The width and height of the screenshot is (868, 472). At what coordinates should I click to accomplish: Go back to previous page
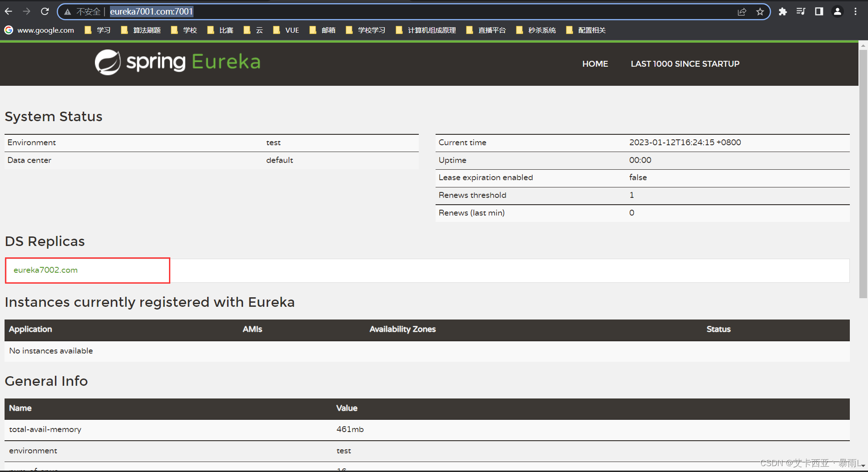coord(9,11)
